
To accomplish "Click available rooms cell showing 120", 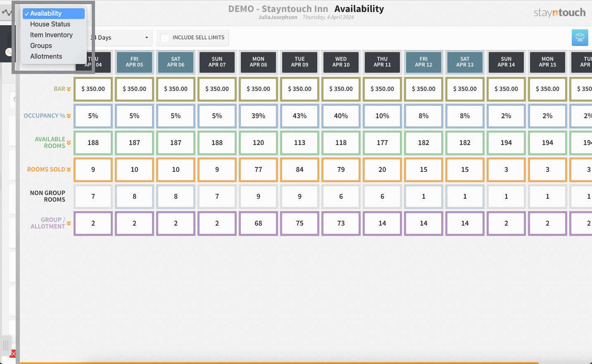I will (x=258, y=143).
